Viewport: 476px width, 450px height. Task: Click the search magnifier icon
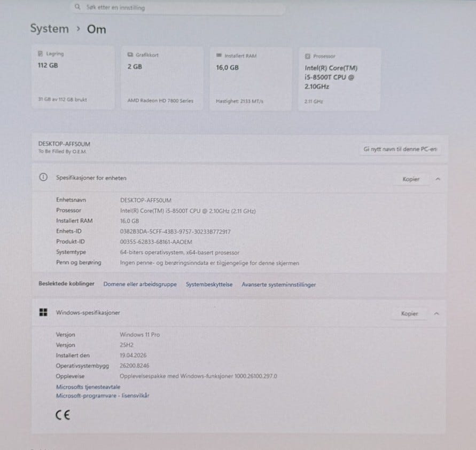(x=77, y=6)
